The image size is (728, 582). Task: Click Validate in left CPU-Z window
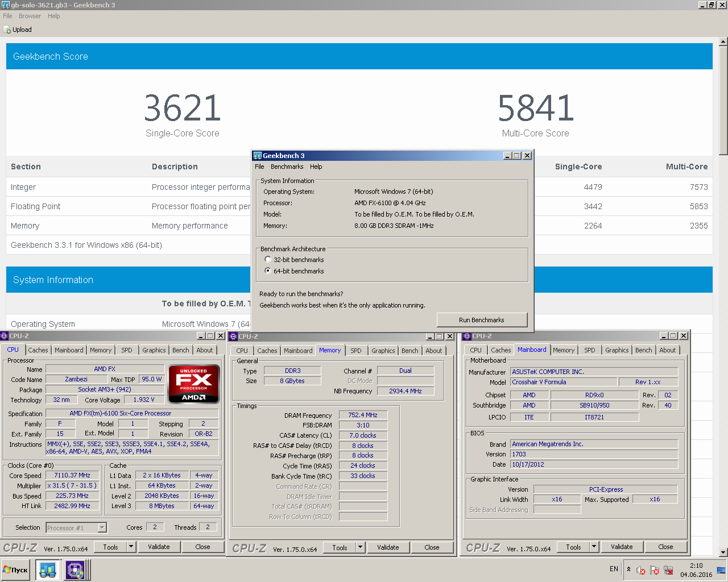159,547
